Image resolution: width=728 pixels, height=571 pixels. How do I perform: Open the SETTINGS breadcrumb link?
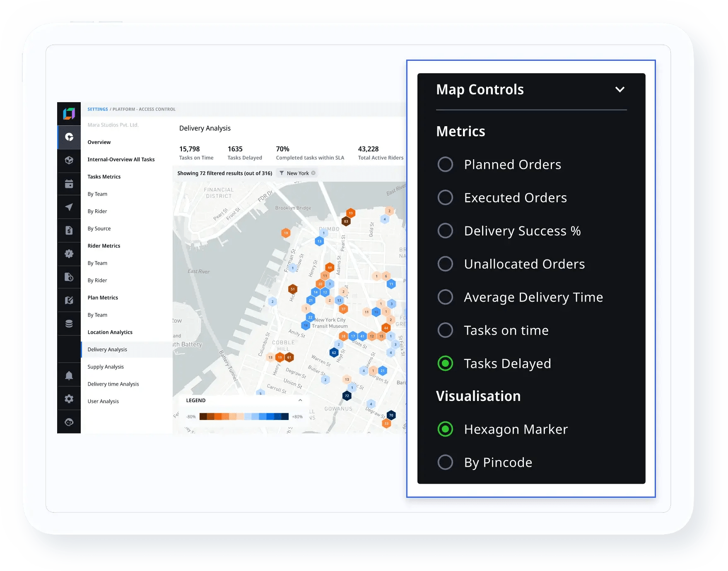[97, 109]
